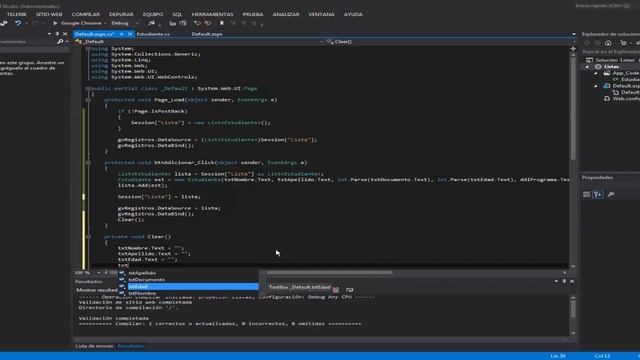
Task: Switch to the Lista de errores tab
Action: (x=94, y=346)
